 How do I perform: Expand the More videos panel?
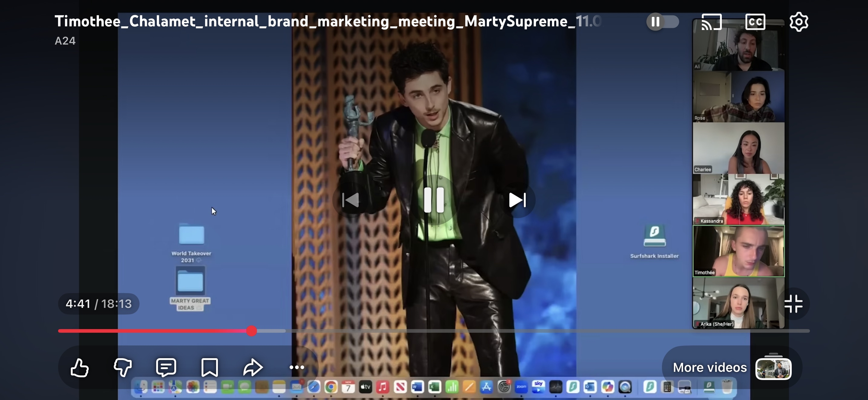[x=710, y=367]
